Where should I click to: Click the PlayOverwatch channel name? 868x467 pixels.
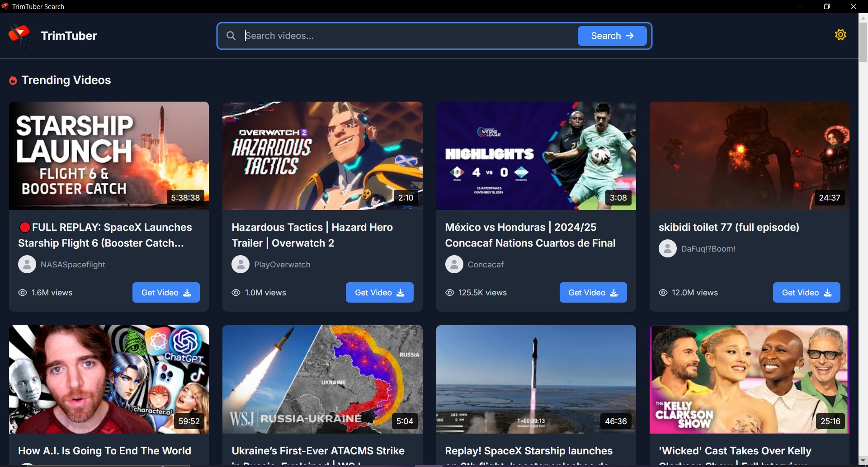click(282, 265)
